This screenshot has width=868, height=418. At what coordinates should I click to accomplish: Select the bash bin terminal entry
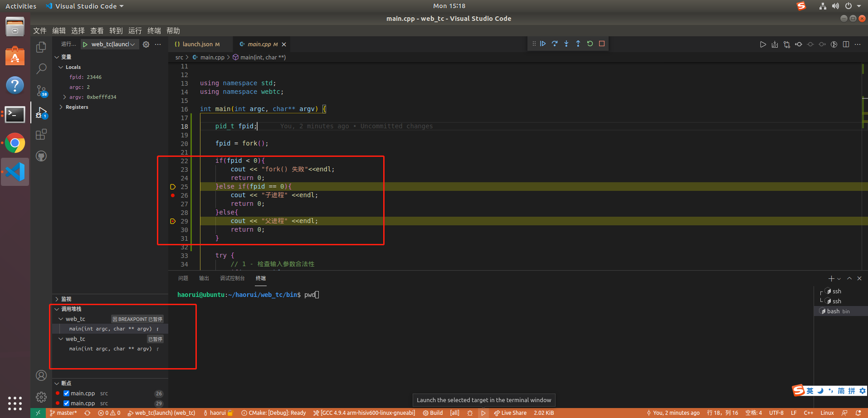(841, 311)
